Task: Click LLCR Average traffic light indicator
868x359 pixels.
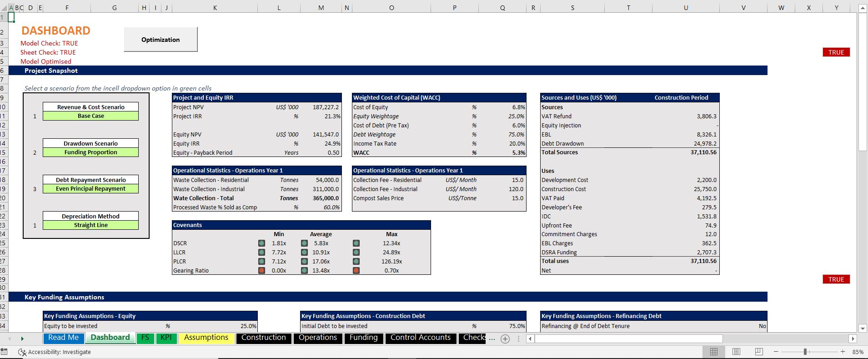Action: pos(304,252)
